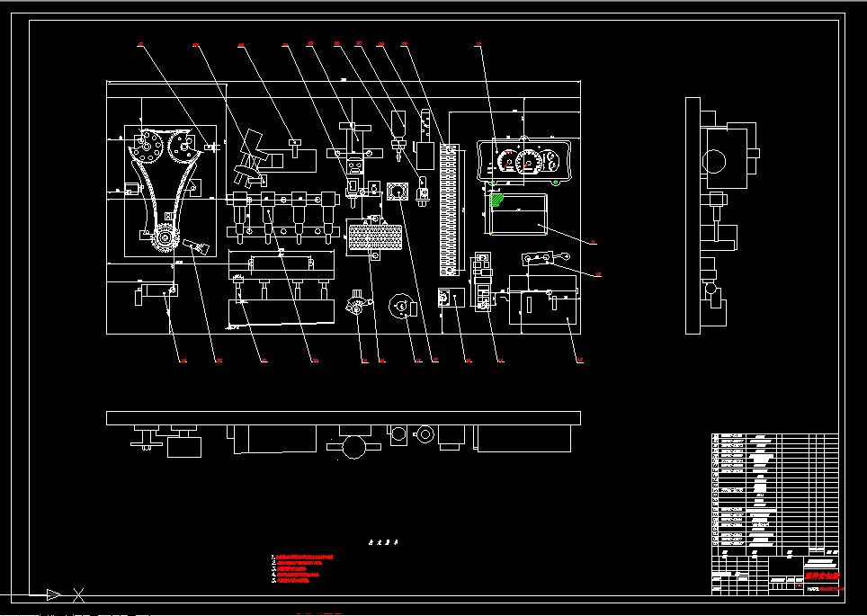Select the red technical notes list
The width and height of the screenshot is (867, 616).
pos(302,568)
